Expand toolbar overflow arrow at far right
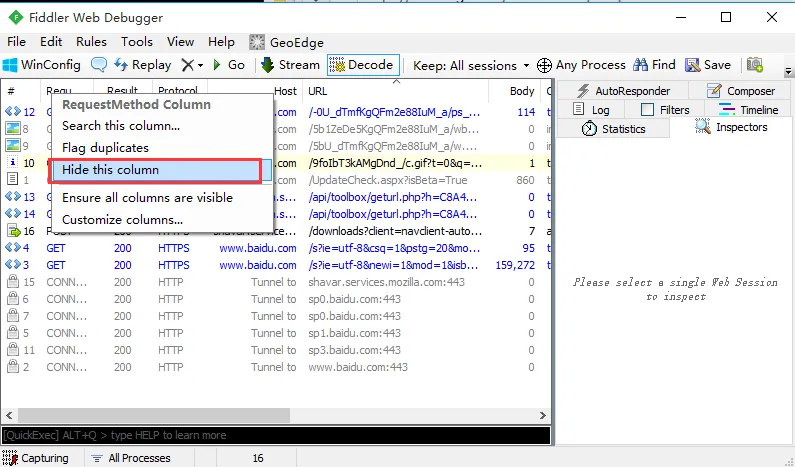This screenshot has height=467, width=795. [788, 71]
